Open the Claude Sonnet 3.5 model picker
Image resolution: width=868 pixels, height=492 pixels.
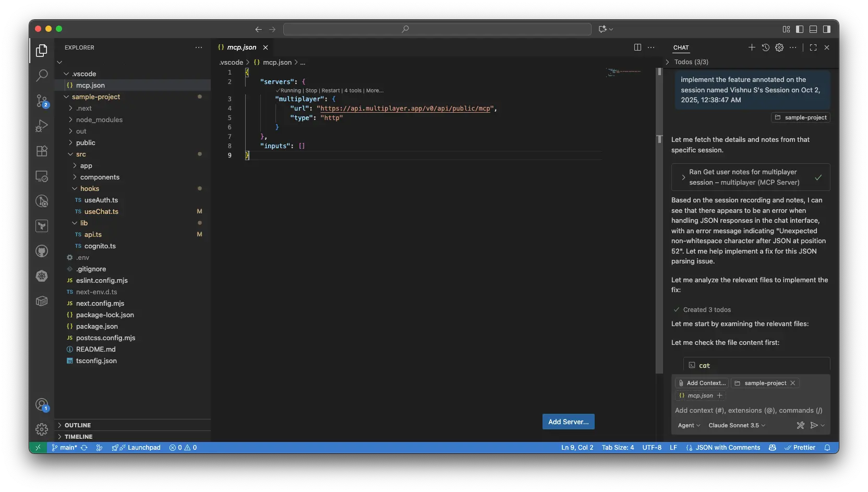point(737,425)
